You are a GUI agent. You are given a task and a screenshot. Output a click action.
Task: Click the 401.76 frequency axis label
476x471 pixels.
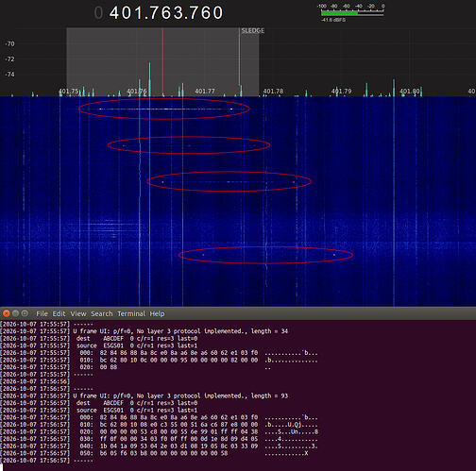tap(137, 92)
